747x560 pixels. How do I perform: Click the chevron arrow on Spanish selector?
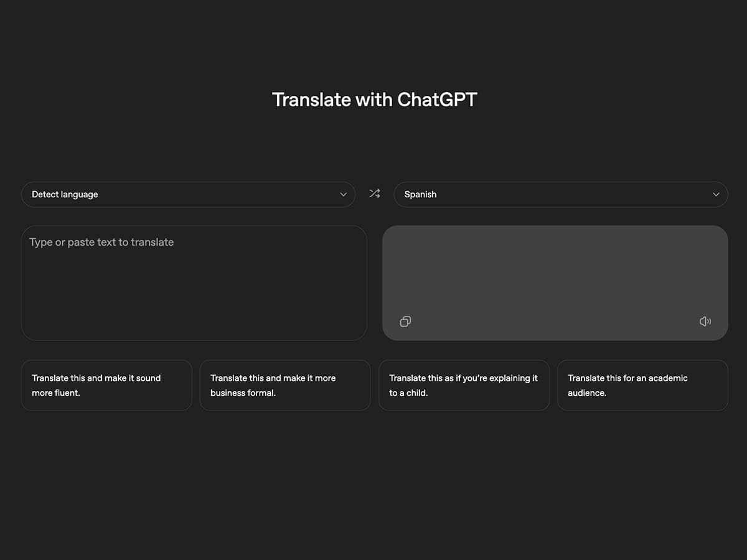click(x=716, y=195)
